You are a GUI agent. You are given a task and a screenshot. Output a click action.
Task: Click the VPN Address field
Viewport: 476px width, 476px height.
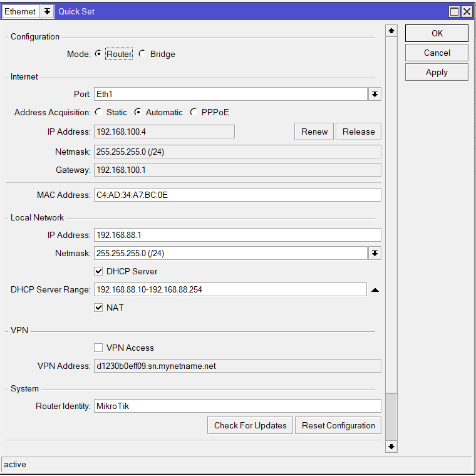237,366
